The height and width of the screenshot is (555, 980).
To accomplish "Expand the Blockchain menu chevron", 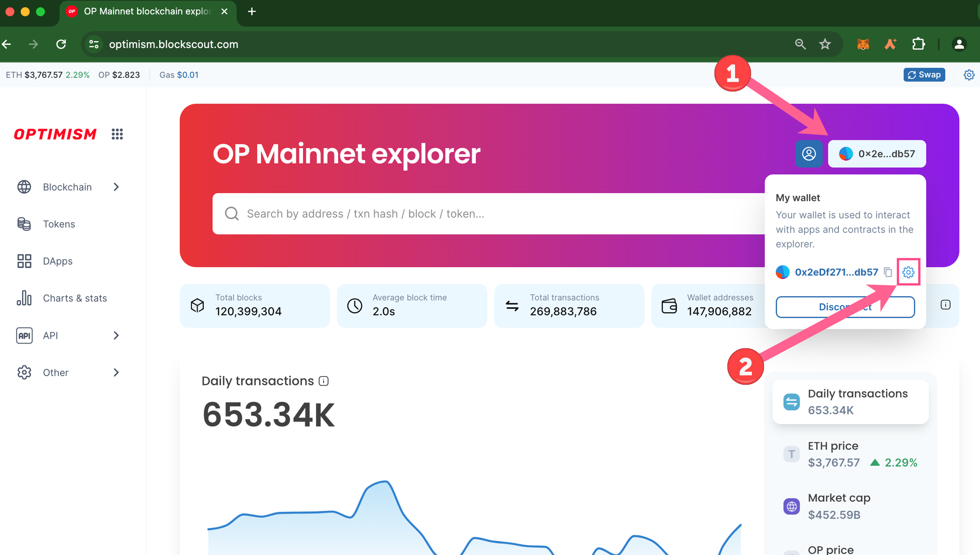I will pos(116,187).
